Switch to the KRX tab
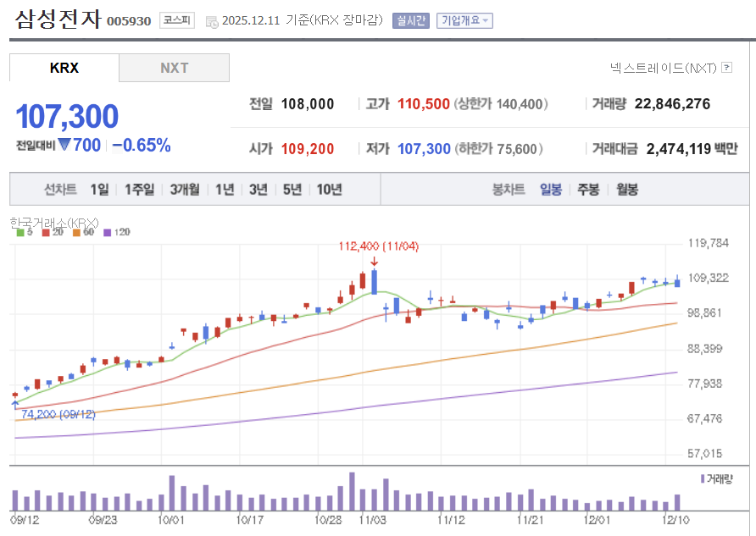This screenshot has height=536, width=756. (64, 68)
